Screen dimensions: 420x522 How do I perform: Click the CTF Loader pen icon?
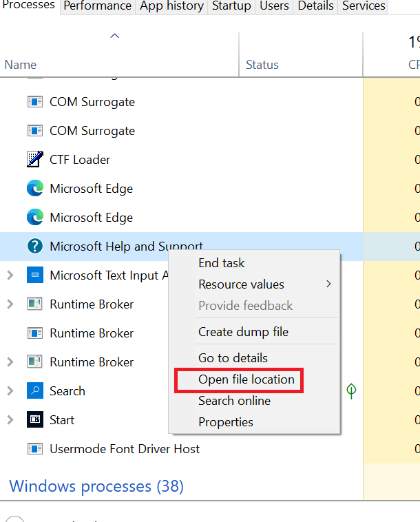tap(35, 159)
